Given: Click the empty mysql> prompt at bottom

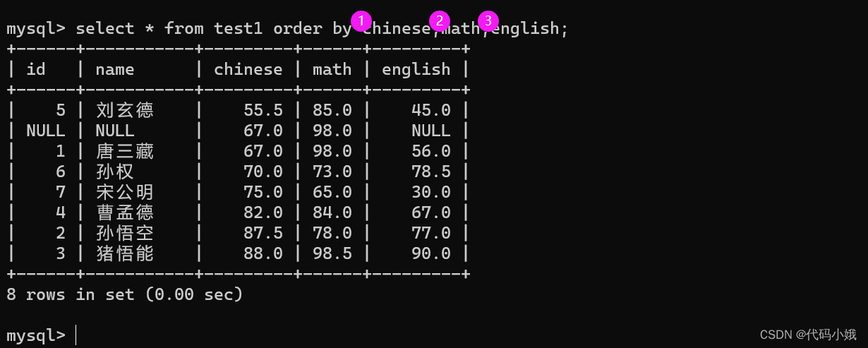Looking at the screenshot, I should [x=36, y=335].
